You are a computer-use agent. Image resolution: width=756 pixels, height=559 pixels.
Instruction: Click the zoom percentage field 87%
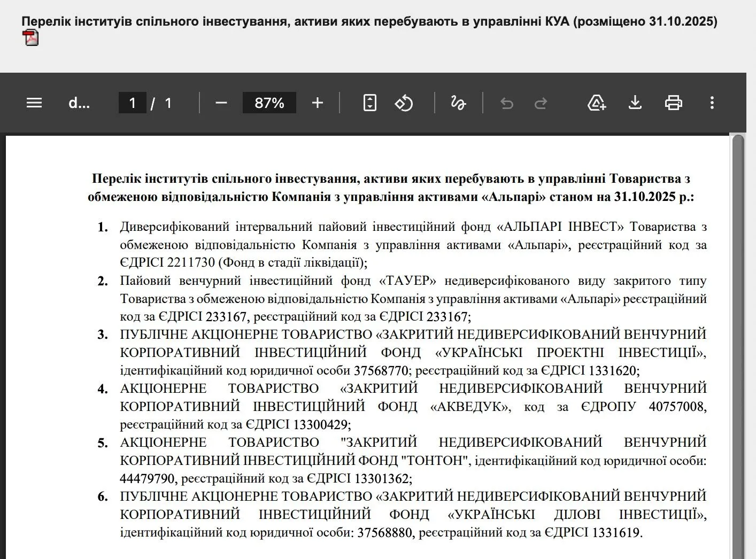[x=269, y=103]
